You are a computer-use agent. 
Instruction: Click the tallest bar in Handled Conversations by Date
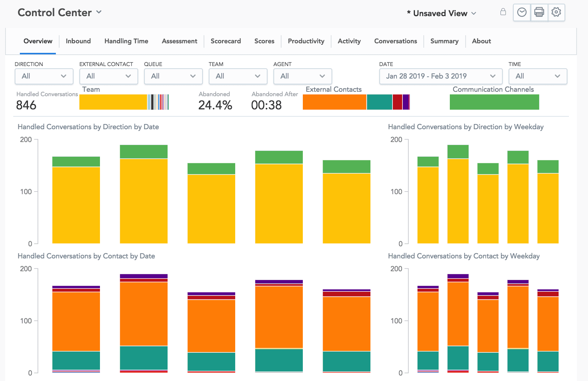point(143,195)
